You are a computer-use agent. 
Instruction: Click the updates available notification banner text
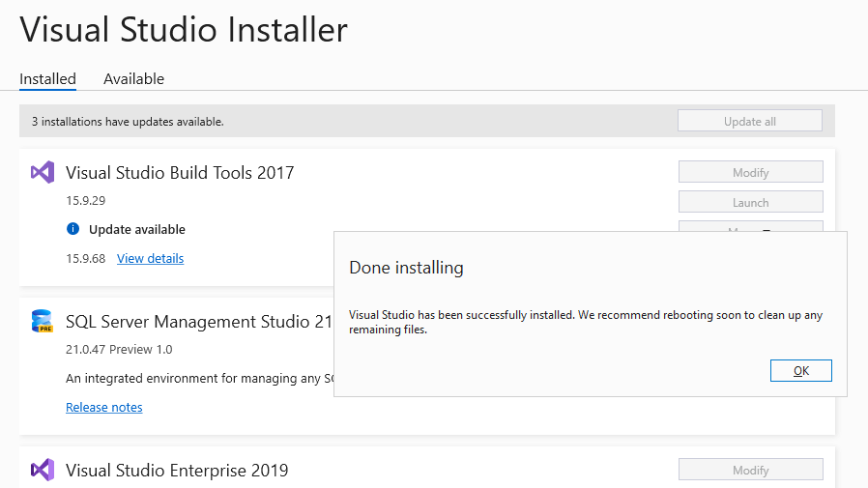coord(128,122)
